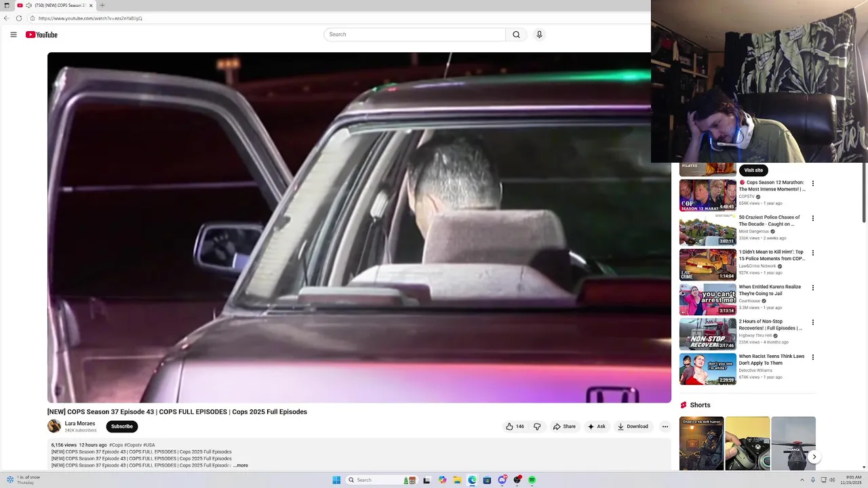This screenshot has height=488, width=868.
Task: Go to the YouTube home logo
Action: click(41, 35)
